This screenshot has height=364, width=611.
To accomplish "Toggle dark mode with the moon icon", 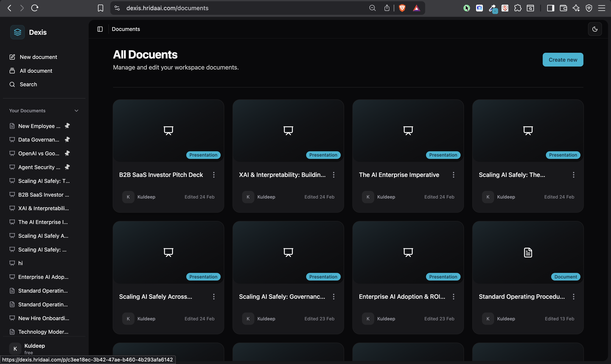I will [595, 29].
